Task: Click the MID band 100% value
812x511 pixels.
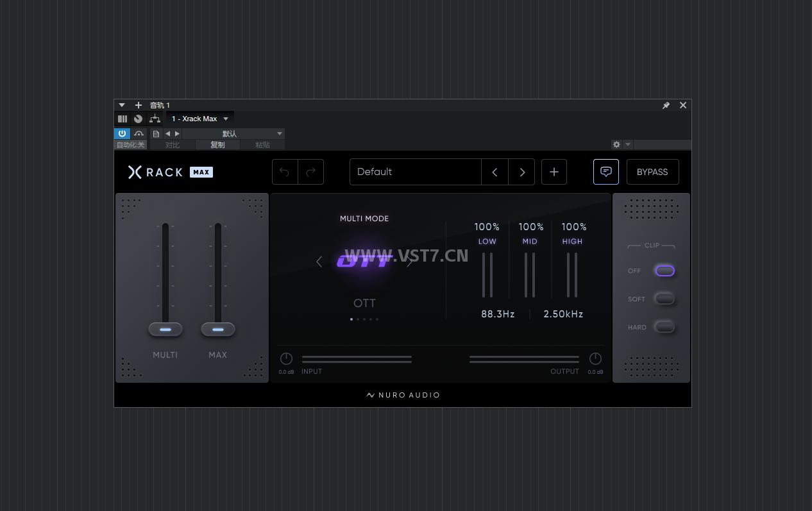Action: pyautogui.click(x=531, y=227)
